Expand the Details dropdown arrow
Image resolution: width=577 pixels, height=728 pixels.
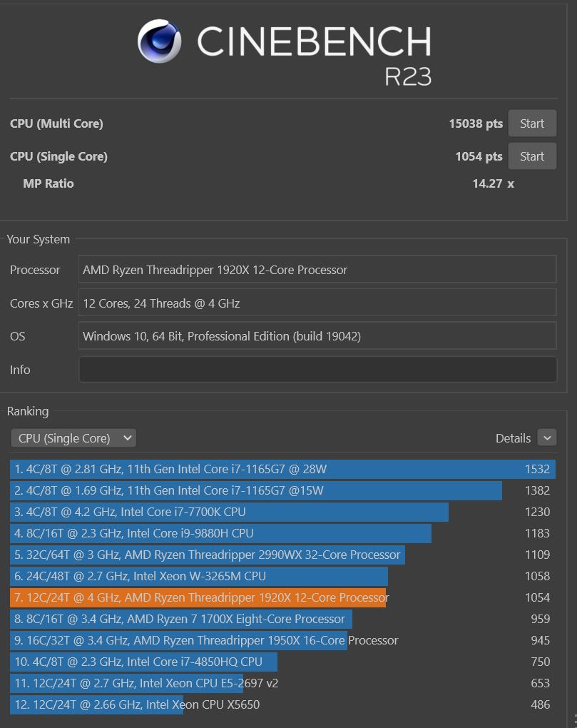(546, 438)
